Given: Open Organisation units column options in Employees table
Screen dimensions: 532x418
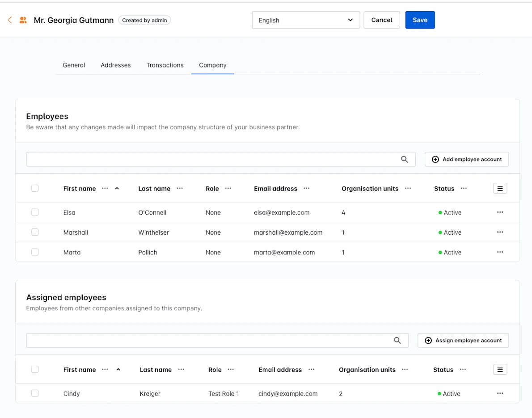Looking at the screenshot, I should pos(408,188).
